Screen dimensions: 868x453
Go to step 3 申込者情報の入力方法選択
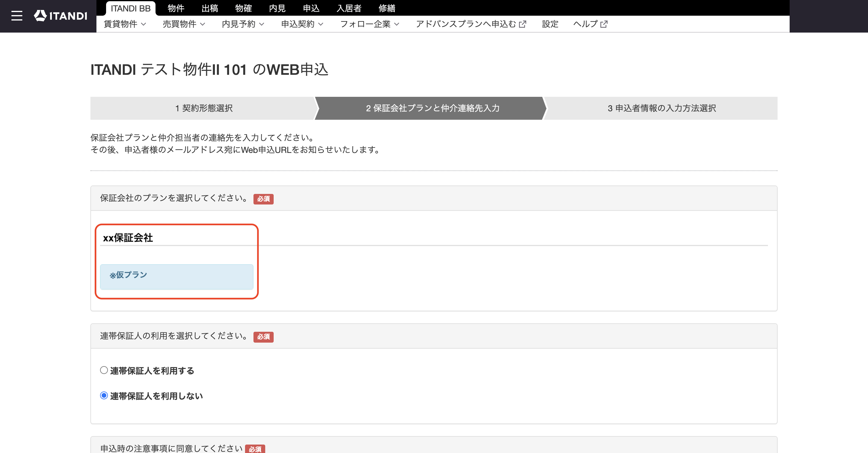[662, 108]
